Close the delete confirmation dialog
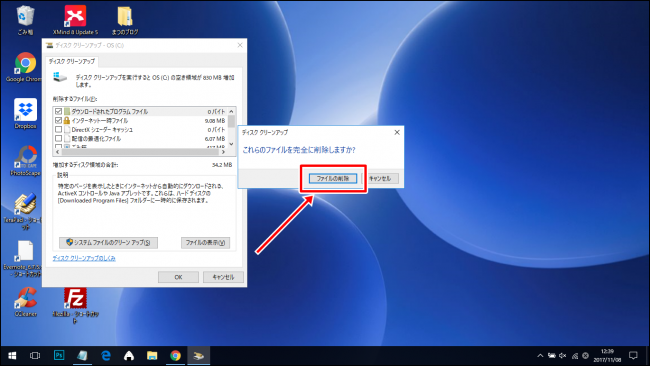650x366 pixels. pyautogui.click(x=397, y=132)
